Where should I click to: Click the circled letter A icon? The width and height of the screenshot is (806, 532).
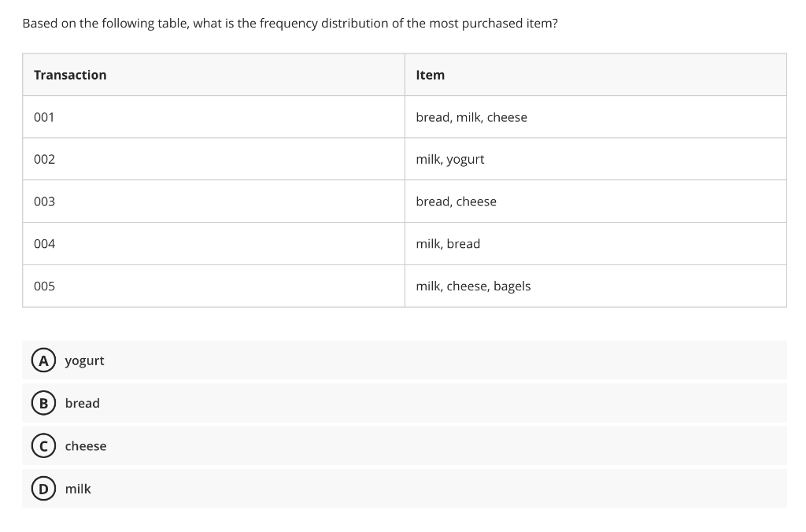(43, 360)
